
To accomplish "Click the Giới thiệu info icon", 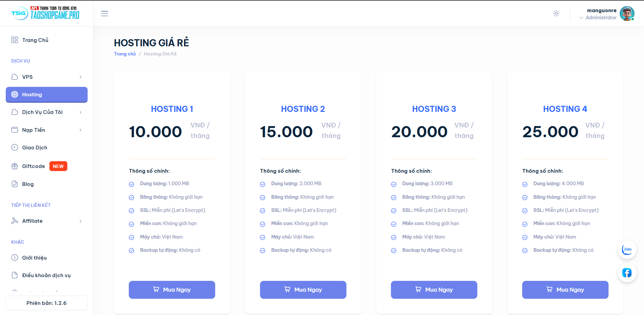I will [x=15, y=258].
